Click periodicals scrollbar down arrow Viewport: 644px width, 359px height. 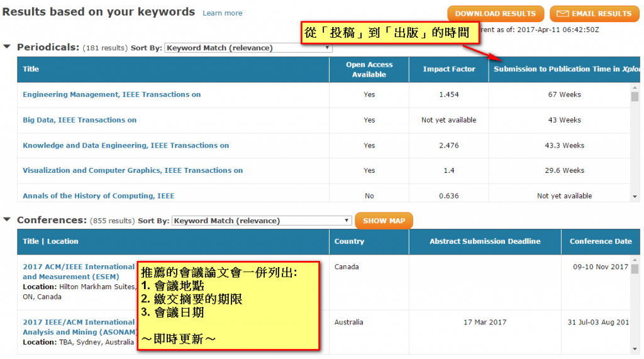tap(635, 197)
